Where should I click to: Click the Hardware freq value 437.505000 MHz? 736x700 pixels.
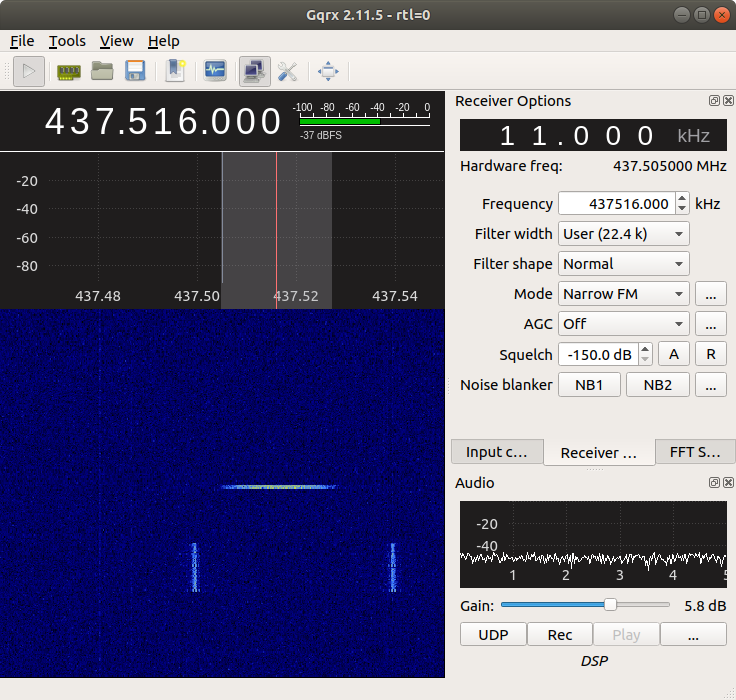tap(669, 166)
